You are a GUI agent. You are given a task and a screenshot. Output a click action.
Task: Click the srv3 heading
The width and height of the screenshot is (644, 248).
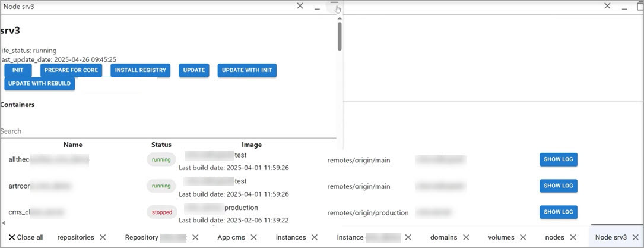coord(10,30)
